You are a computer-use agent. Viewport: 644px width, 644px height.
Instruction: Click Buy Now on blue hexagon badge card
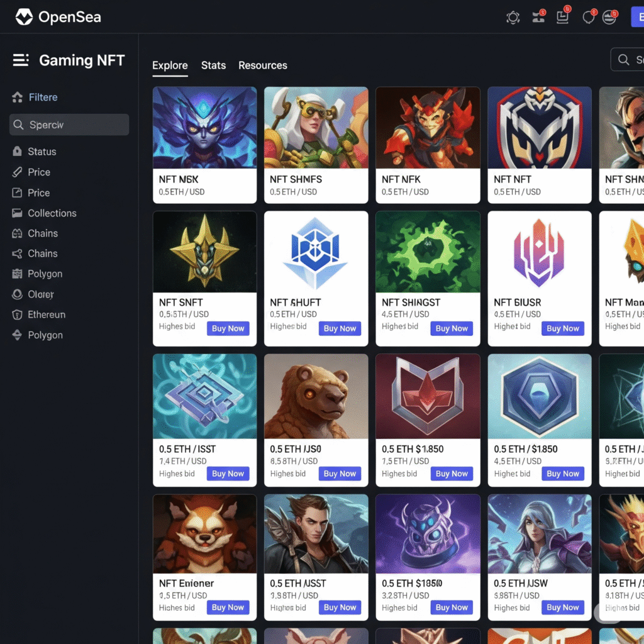coord(563,474)
